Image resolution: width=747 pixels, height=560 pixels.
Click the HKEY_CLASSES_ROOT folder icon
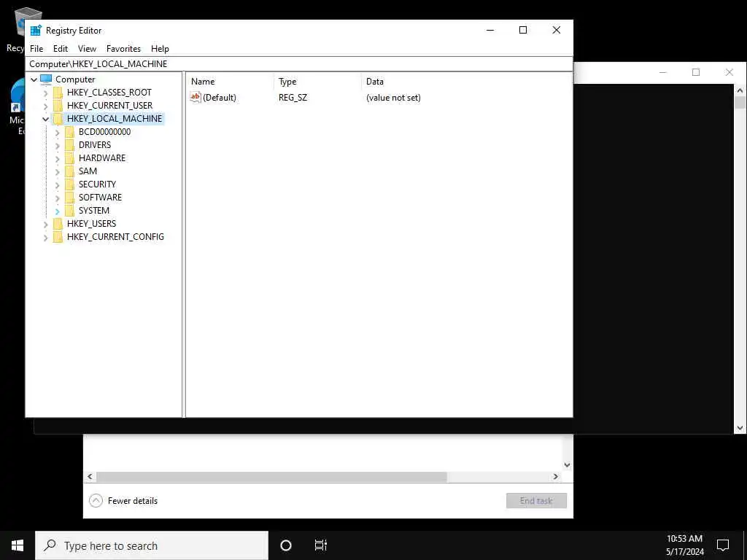[x=58, y=93]
